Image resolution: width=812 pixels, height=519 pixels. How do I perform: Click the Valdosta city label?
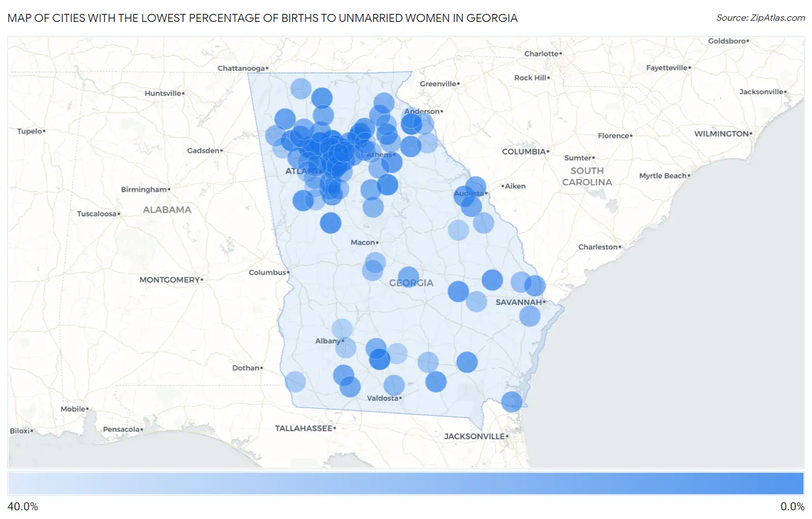click(382, 398)
